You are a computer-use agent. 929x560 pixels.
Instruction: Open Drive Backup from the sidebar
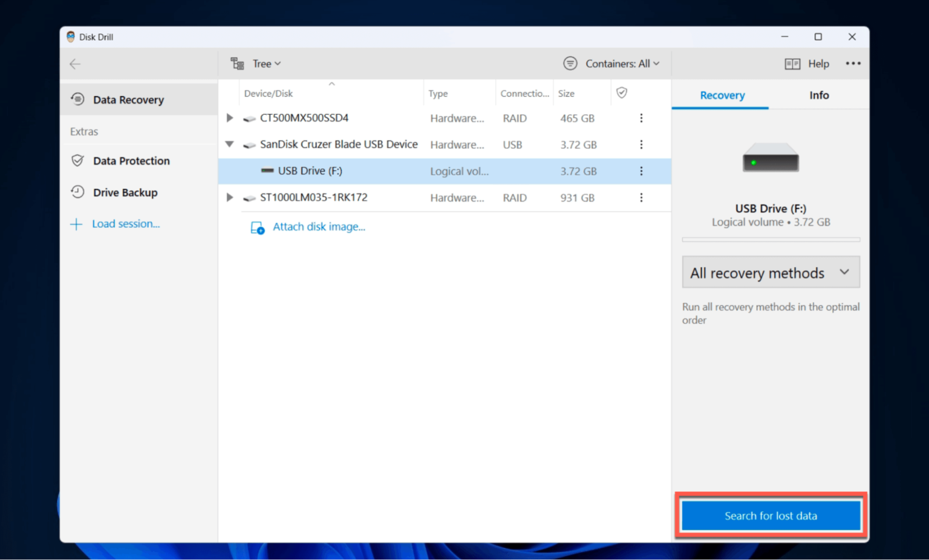pyautogui.click(x=78, y=192)
